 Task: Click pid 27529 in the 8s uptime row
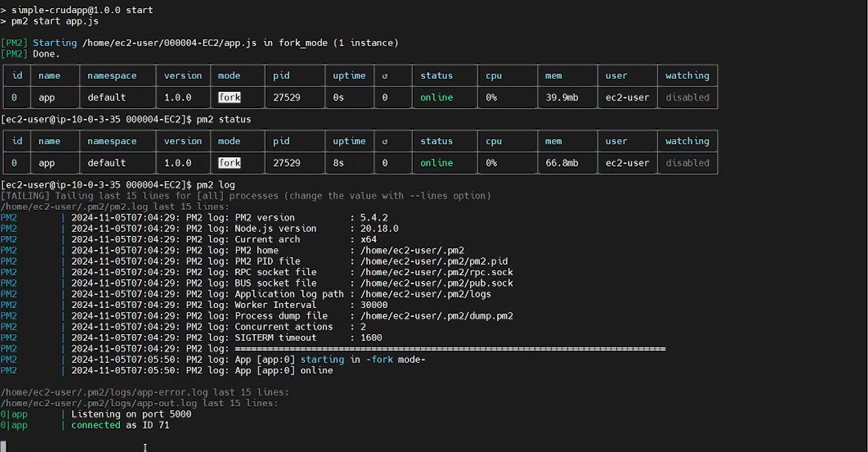(286, 163)
